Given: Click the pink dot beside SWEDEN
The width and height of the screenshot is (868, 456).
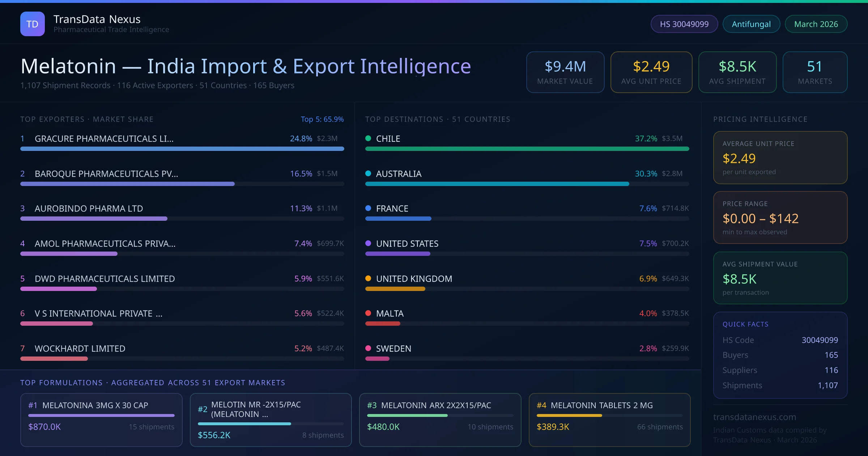Looking at the screenshot, I should point(368,348).
